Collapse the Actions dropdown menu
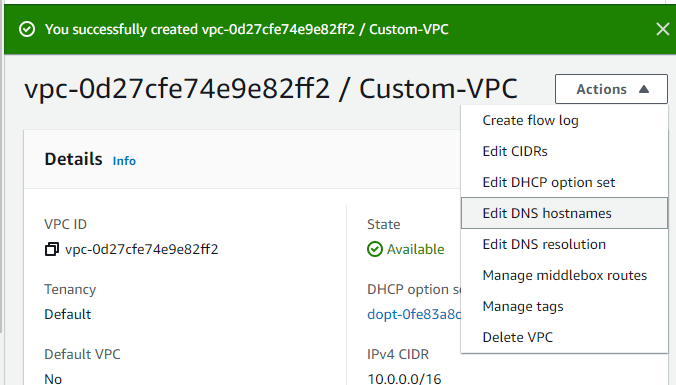 tap(611, 89)
